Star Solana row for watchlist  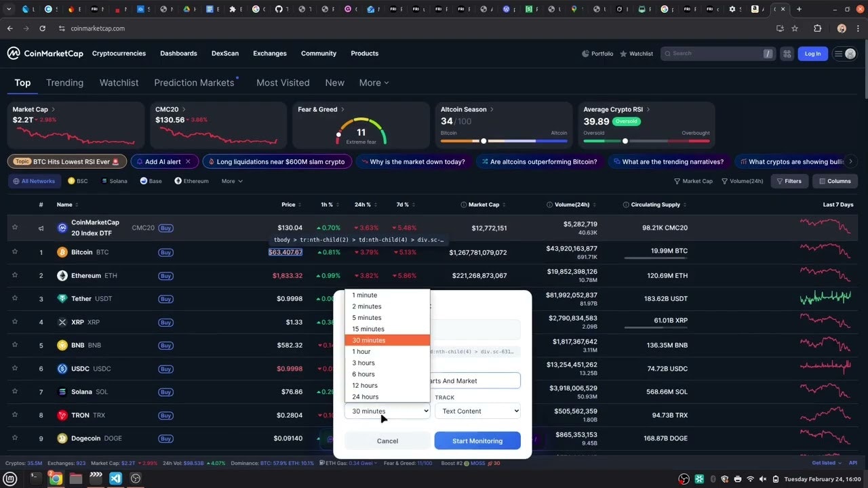coord(14,392)
